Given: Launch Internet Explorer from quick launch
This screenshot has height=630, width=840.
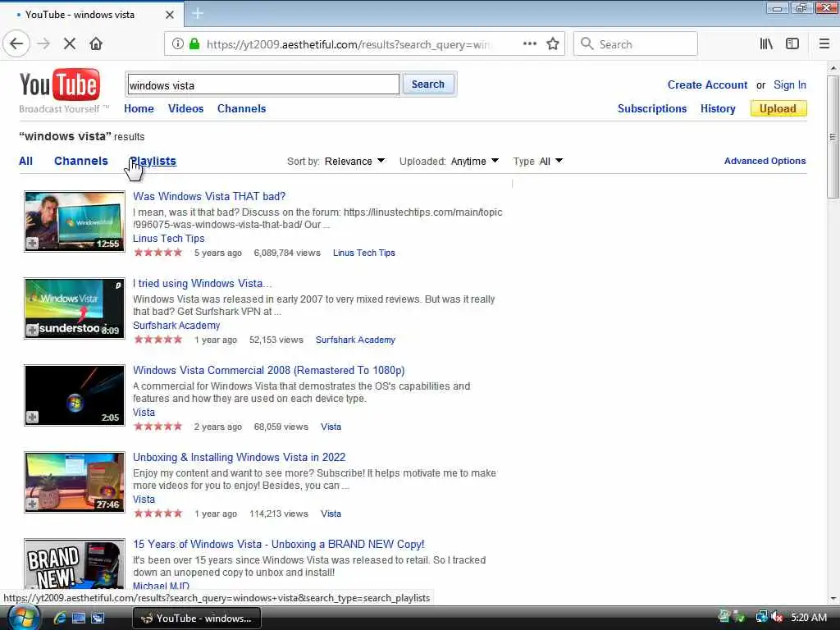Looking at the screenshot, I should (x=59, y=619).
